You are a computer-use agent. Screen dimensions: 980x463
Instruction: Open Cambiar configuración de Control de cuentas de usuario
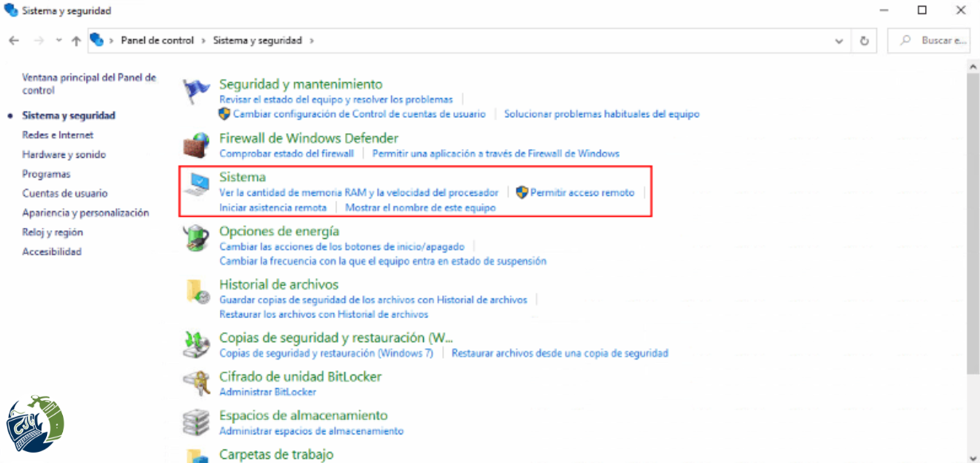click(359, 114)
